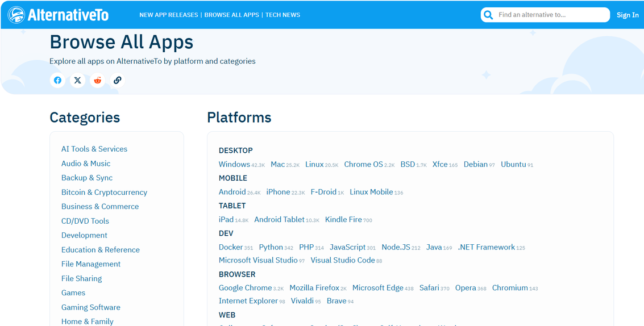The height and width of the screenshot is (326, 644).
Task: Browse Node.JS apps
Action: pyautogui.click(x=396, y=247)
